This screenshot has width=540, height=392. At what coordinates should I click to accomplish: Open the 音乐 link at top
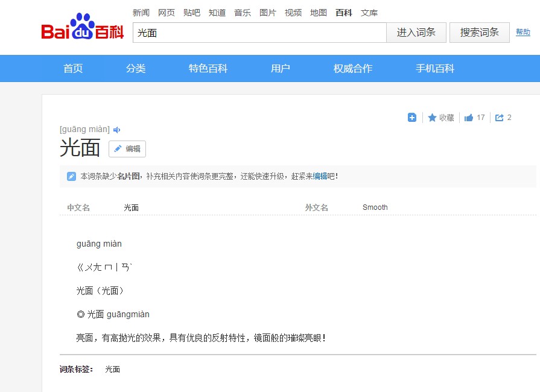tap(243, 13)
